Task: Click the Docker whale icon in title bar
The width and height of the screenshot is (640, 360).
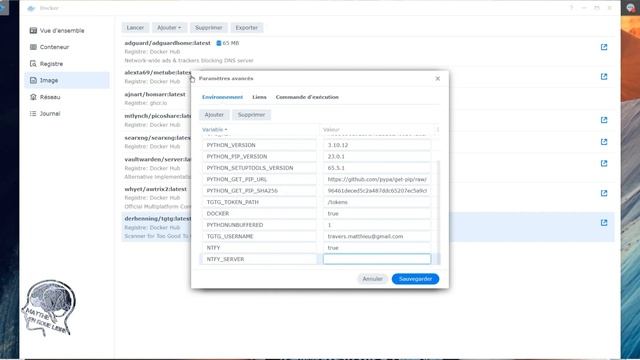Action: (x=31, y=8)
